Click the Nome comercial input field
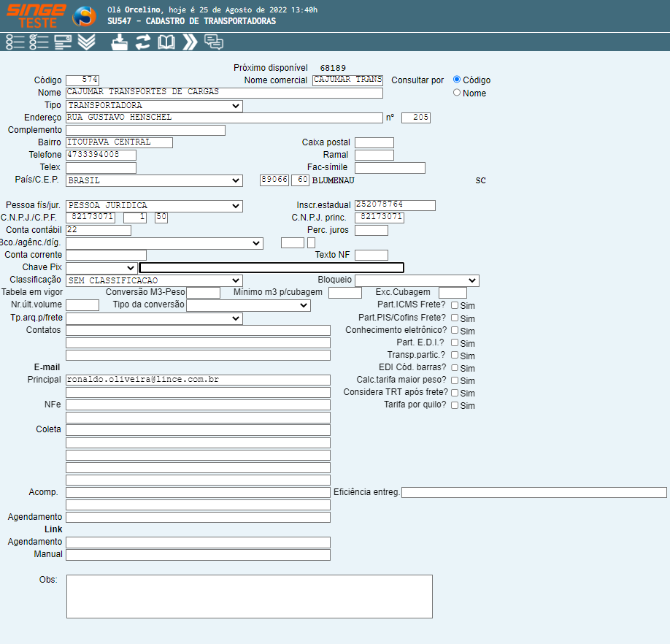The width and height of the screenshot is (670, 644). 348,80
